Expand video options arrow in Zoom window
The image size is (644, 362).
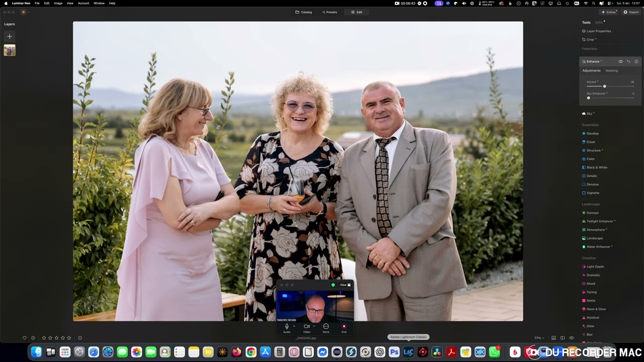pos(314,326)
